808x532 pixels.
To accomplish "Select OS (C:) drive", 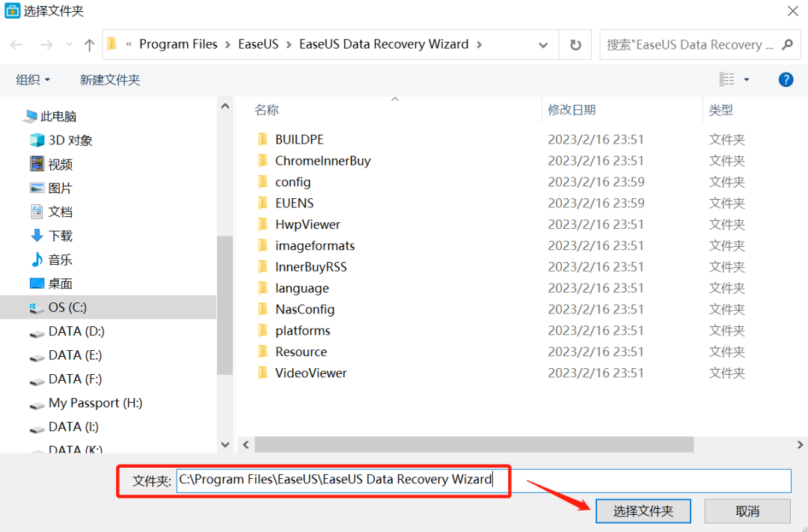I will point(108,308).
